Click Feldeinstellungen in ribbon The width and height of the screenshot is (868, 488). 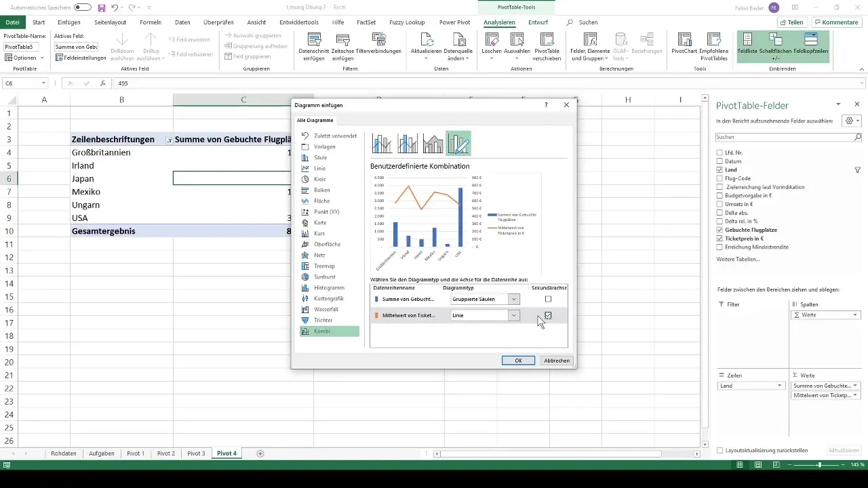coord(81,58)
